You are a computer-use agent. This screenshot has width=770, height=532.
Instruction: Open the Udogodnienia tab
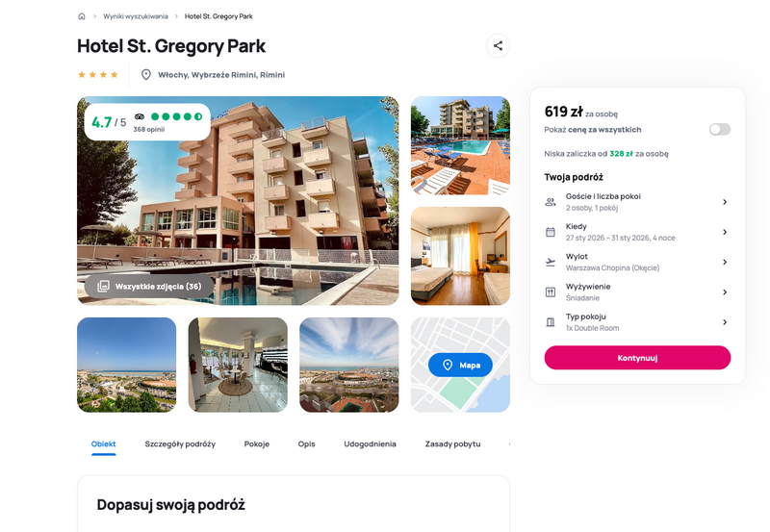point(370,444)
